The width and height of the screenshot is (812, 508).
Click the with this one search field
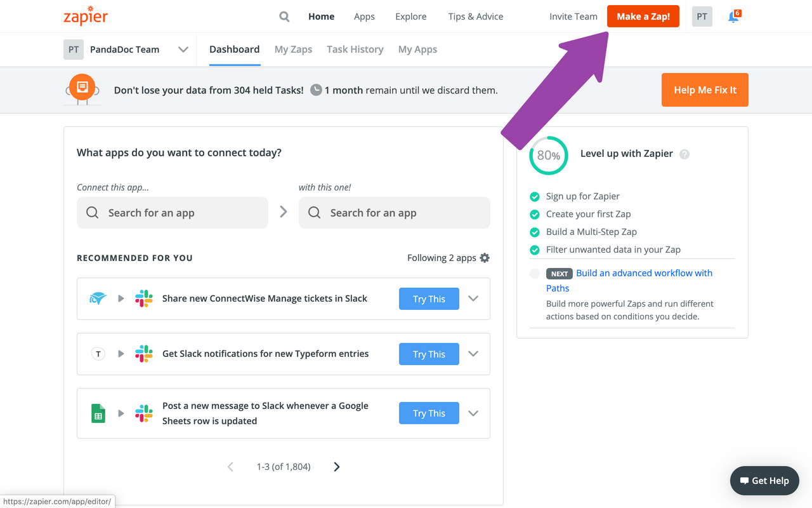(x=395, y=213)
